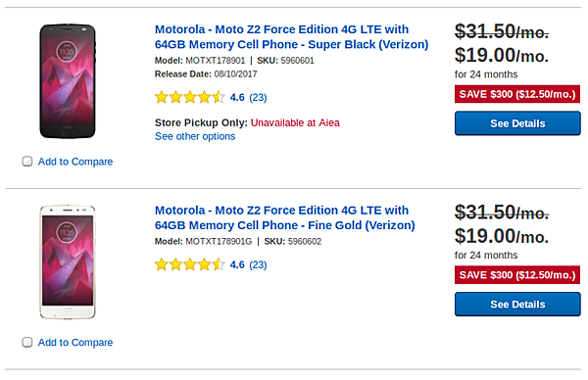The height and width of the screenshot is (380, 588).
Task: Check Add to Compare for Super Black phone
Action: point(27,162)
